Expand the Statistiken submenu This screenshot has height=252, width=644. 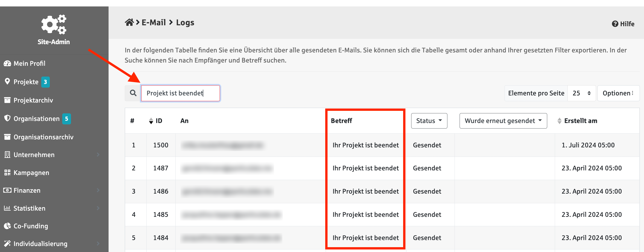click(x=98, y=208)
